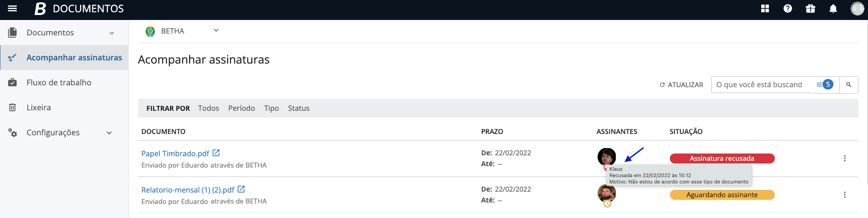Go to Fluxo de trabalho
Screen dimensions: 868x218
59,83
